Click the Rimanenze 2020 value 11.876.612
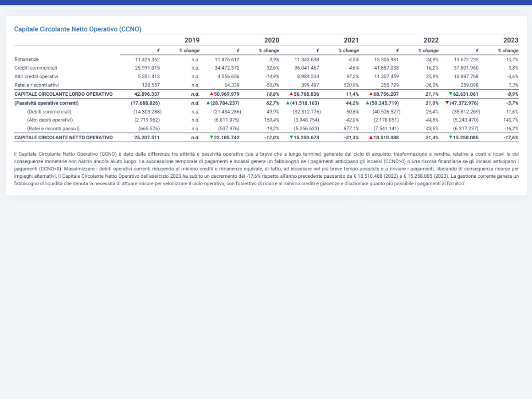Viewport: 532px width, 399px height. click(227, 59)
